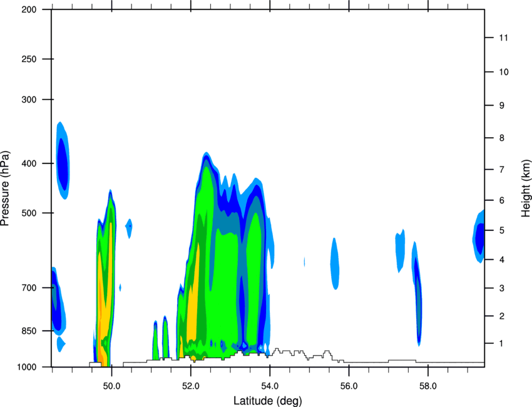
Task: Pick the 6 km height label
Action: coord(502,200)
